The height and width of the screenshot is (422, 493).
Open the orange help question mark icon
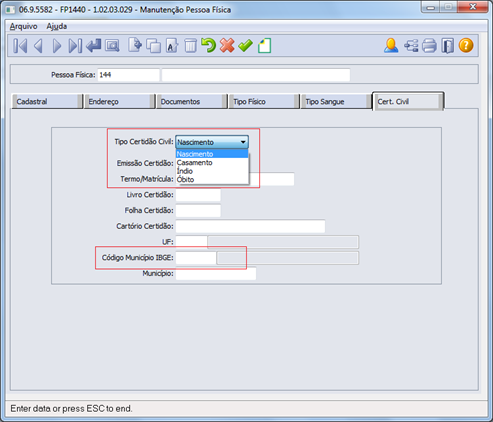pos(466,45)
